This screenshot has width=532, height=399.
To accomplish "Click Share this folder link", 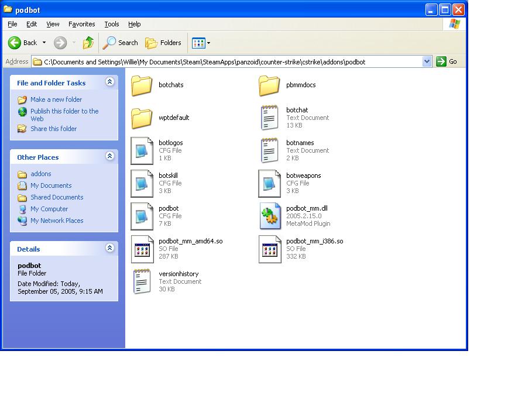I will 54,129.
